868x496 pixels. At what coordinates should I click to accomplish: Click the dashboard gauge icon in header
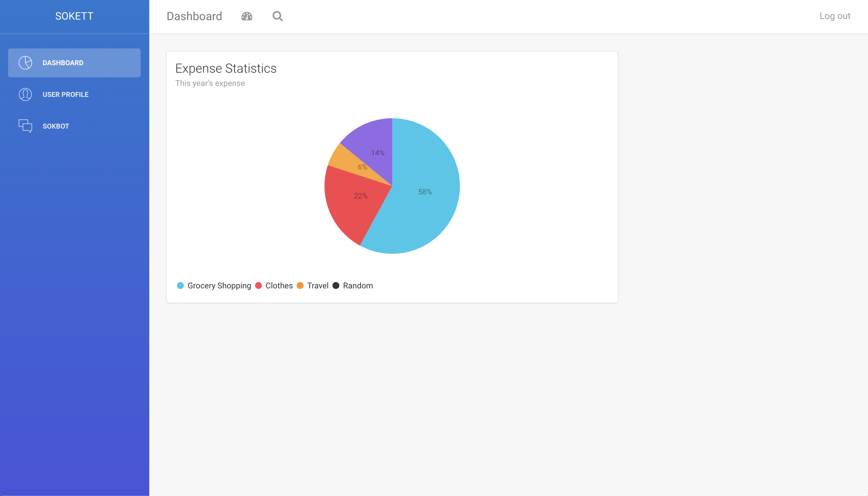(x=246, y=16)
